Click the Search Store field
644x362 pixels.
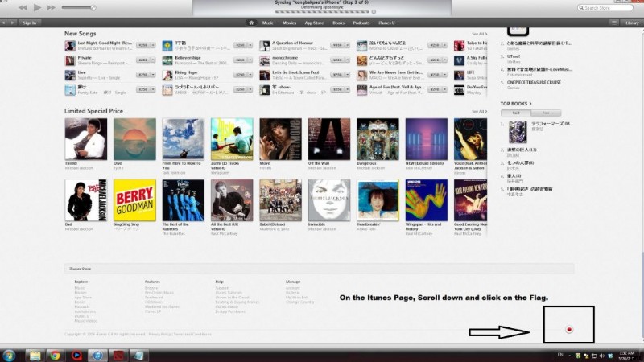click(608, 8)
